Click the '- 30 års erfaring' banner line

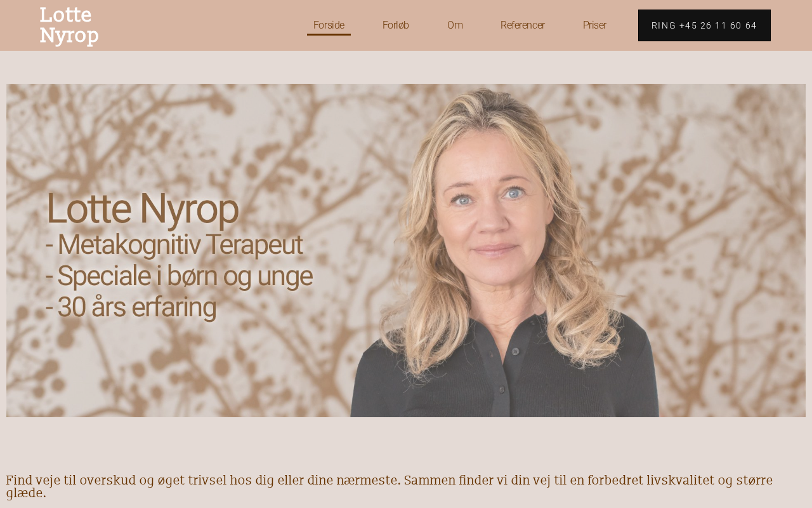coord(131,307)
